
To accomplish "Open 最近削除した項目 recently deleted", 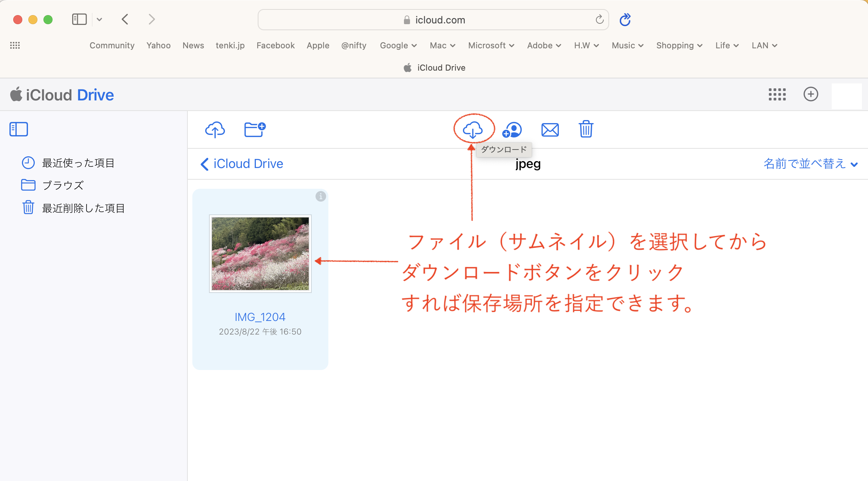I will point(83,208).
